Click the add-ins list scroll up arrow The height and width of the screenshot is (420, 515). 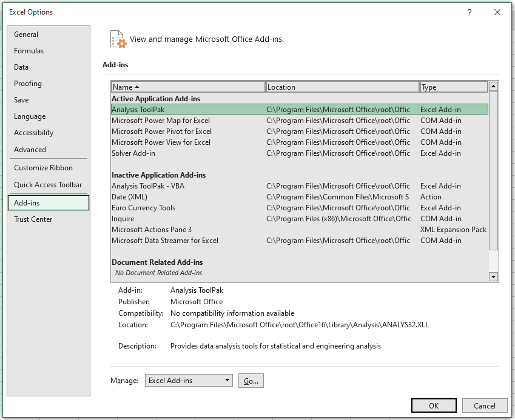point(493,87)
